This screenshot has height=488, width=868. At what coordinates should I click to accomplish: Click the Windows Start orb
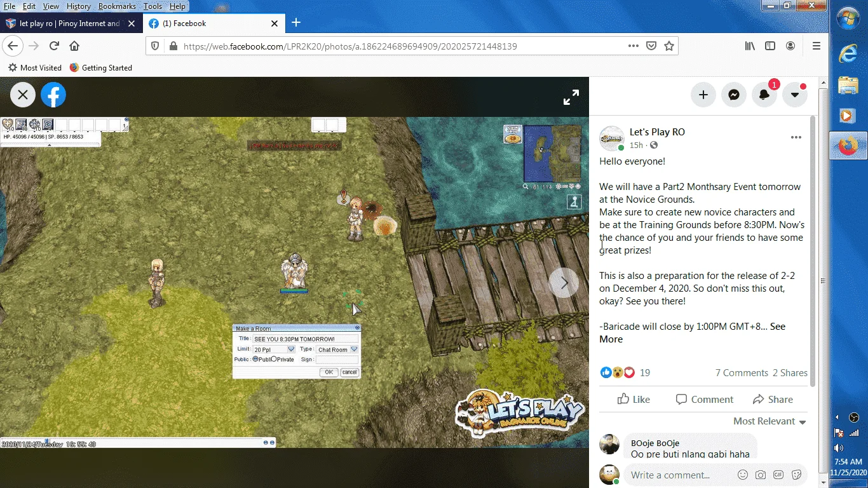click(849, 18)
